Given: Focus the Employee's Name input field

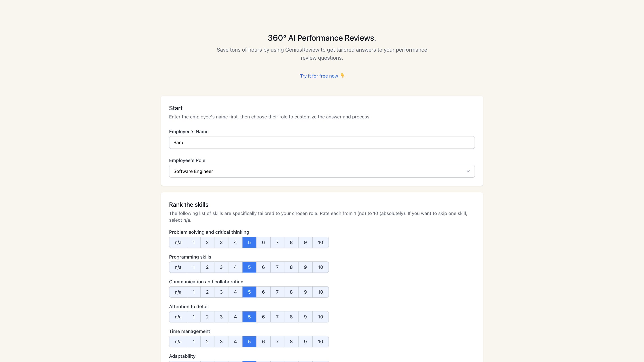Looking at the screenshot, I should pyautogui.click(x=322, y=142).
